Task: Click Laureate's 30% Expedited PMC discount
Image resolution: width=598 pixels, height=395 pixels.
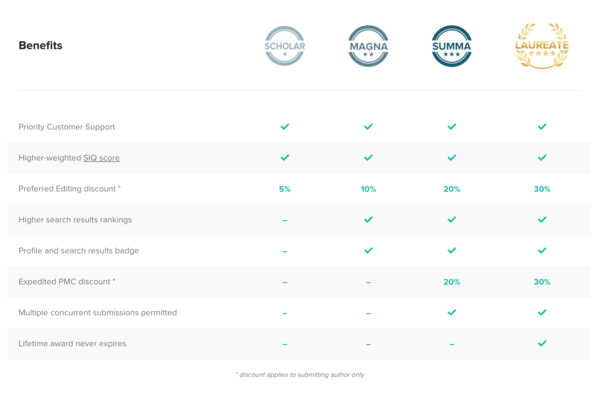Action: coord(542,282)
